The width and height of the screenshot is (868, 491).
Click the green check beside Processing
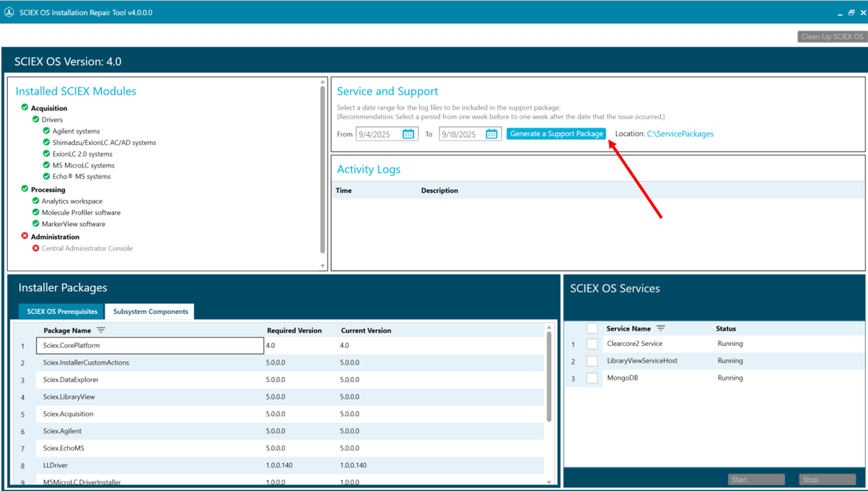[x=25, y=189]
